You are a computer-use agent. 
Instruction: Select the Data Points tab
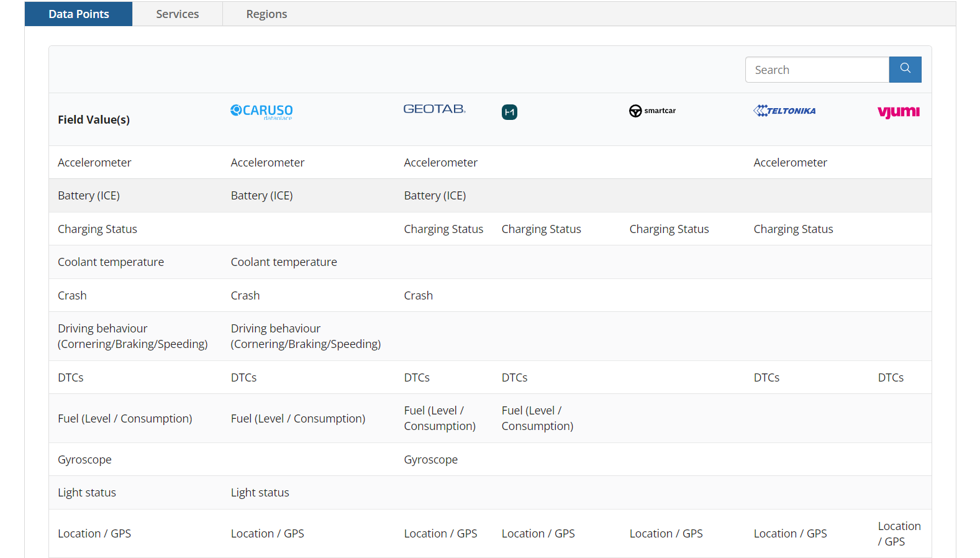79,14
